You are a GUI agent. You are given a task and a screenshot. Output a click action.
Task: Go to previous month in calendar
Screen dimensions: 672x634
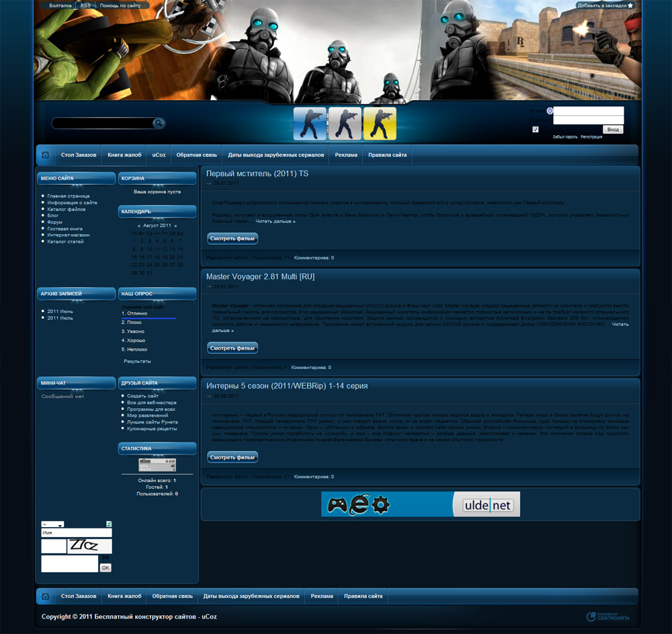tap(138, 226)
